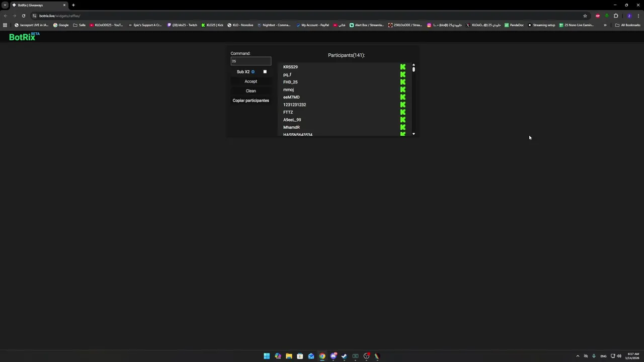This screenshot has height=362, width=644.
Task: Click the participants list scrollbar thumb
Action: coord(414,69)
